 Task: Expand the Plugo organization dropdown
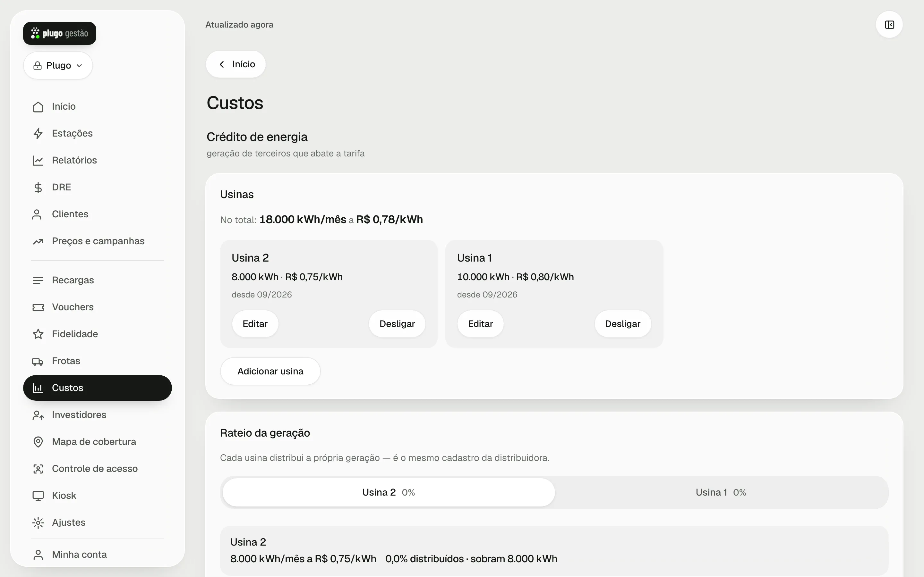(x=58, y=66)
